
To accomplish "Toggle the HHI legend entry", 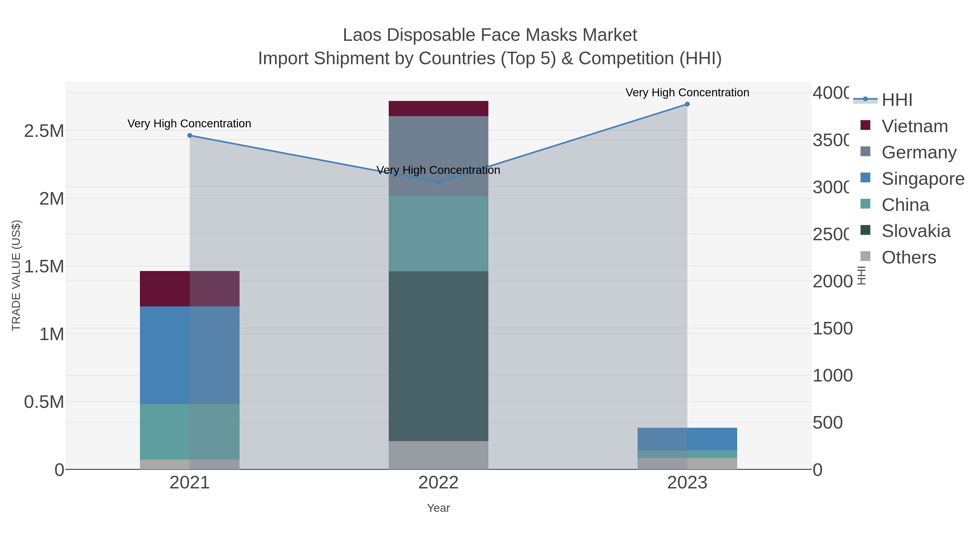I will [883, 100].
